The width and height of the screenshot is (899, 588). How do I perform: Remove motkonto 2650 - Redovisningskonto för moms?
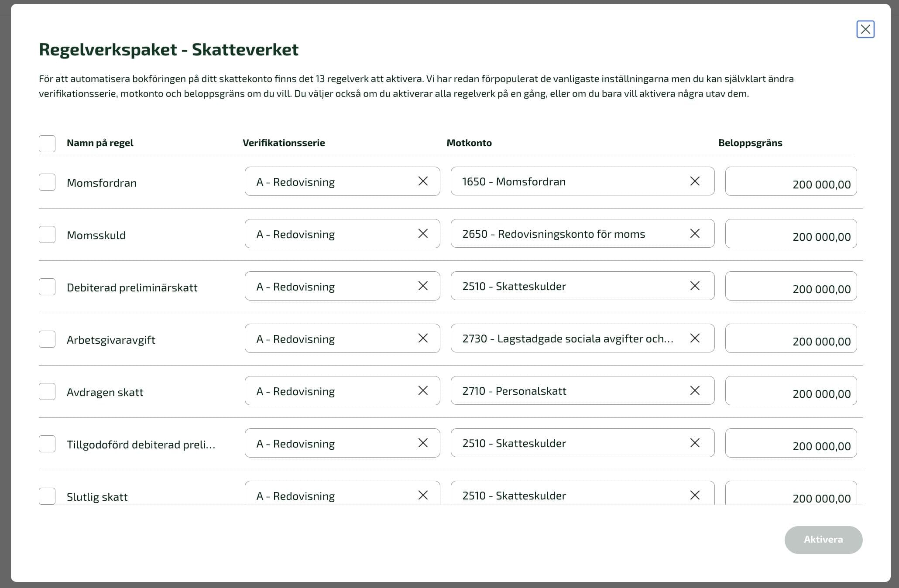(x=695, y=233)
